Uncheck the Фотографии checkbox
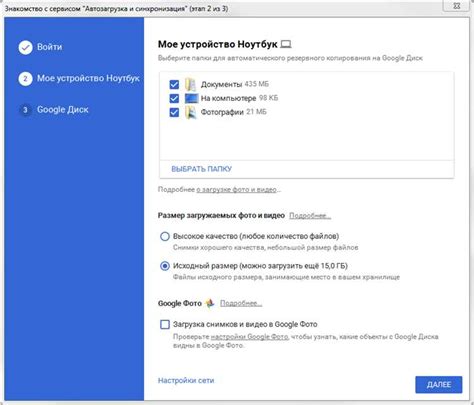 pyautogui.click(x=174, y=112)
